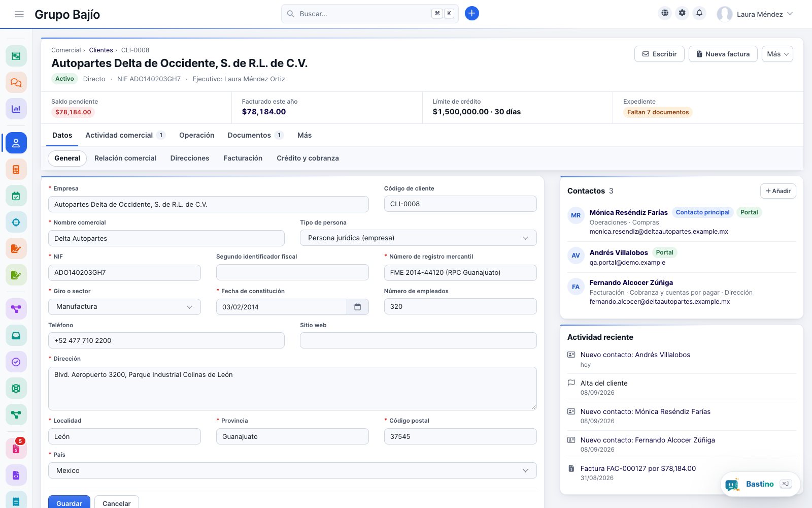Follow the Clientes breadcrumb link
Viewport: 812px width, 508px height.
click(101, 50)
